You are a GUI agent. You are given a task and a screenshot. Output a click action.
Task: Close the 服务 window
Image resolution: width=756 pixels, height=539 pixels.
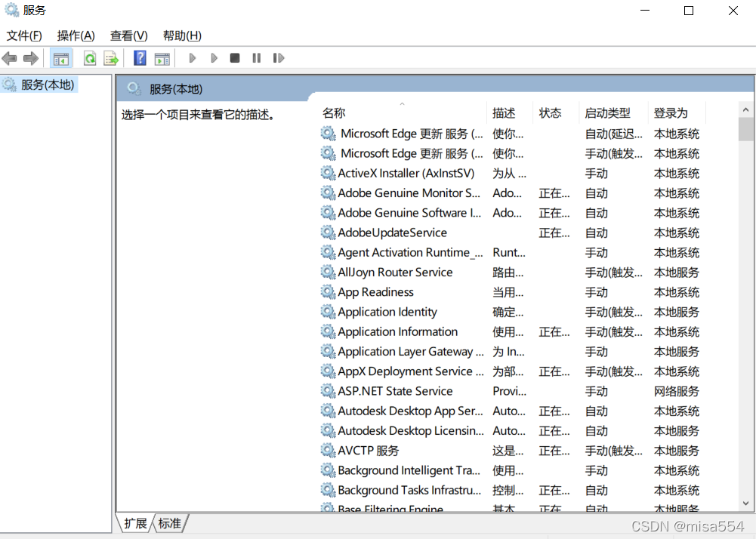tap(733, 11)
